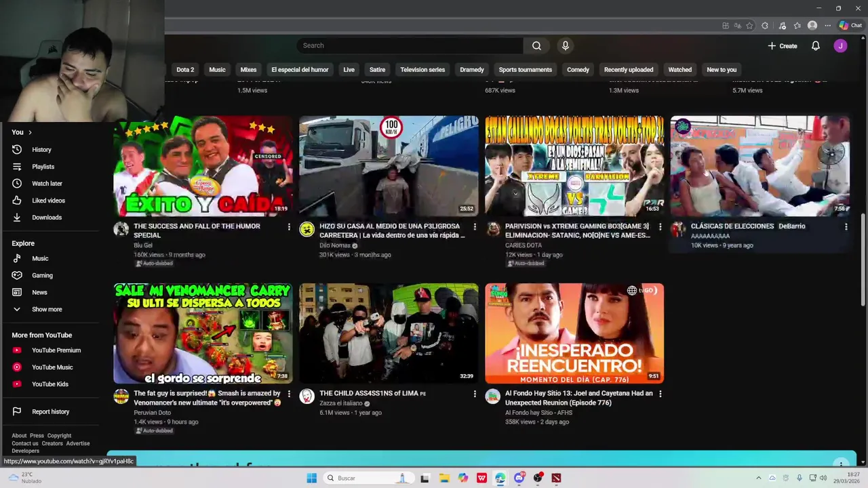Open browser settings and more menu

point(827,26)
